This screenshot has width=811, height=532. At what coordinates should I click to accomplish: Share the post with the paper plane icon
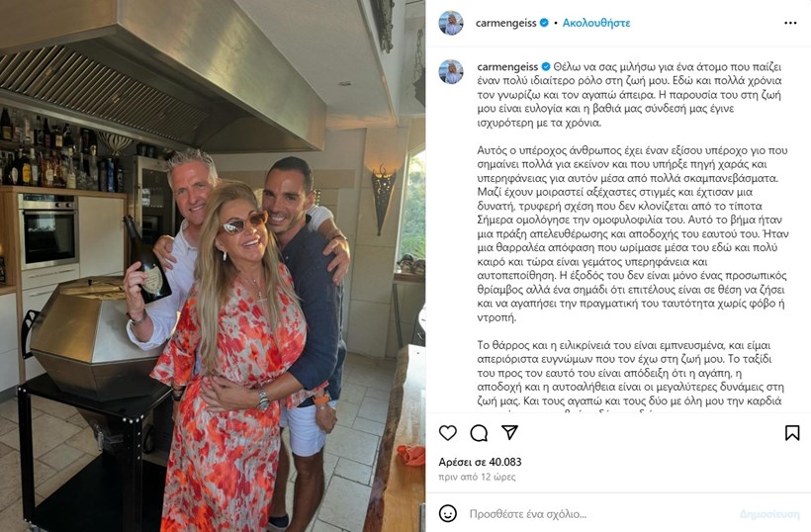coord(509,433)
